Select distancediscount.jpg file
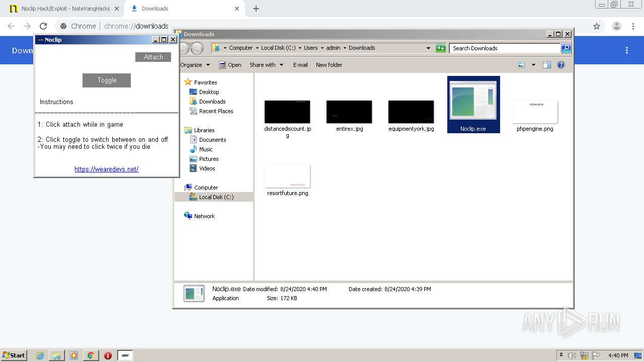This screenshot has height=362, width=644. pyautogui.click(x=287, y=119)
